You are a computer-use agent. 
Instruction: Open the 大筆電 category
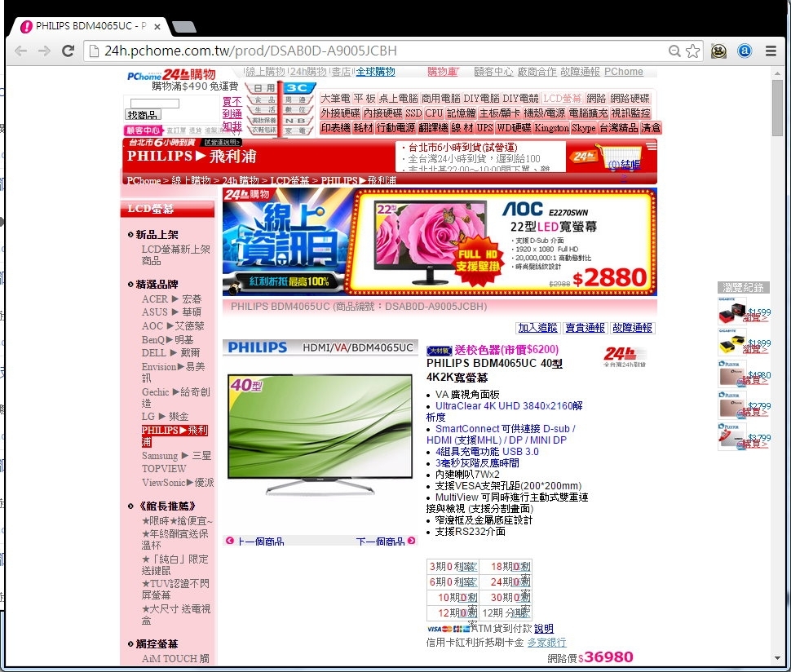335,99
